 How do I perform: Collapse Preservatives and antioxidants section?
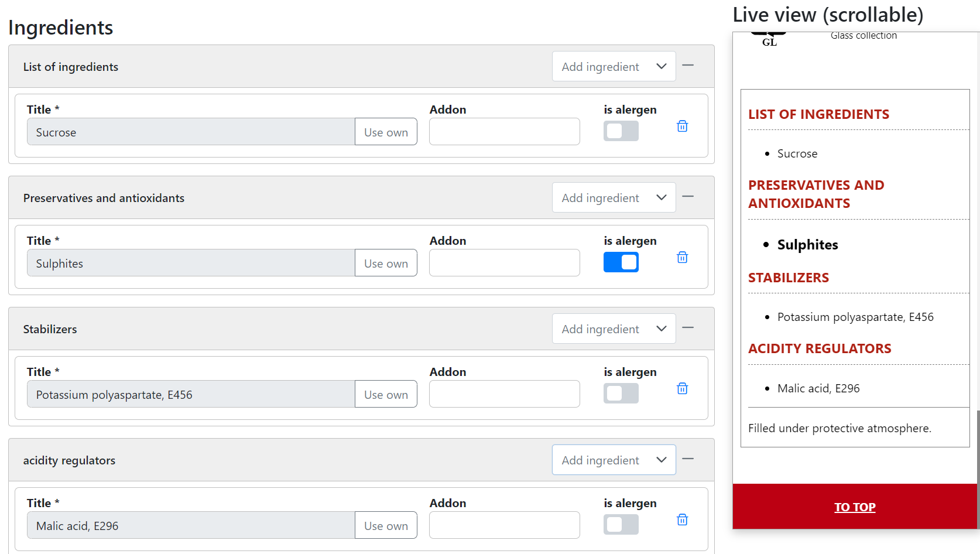click(688, 197)
